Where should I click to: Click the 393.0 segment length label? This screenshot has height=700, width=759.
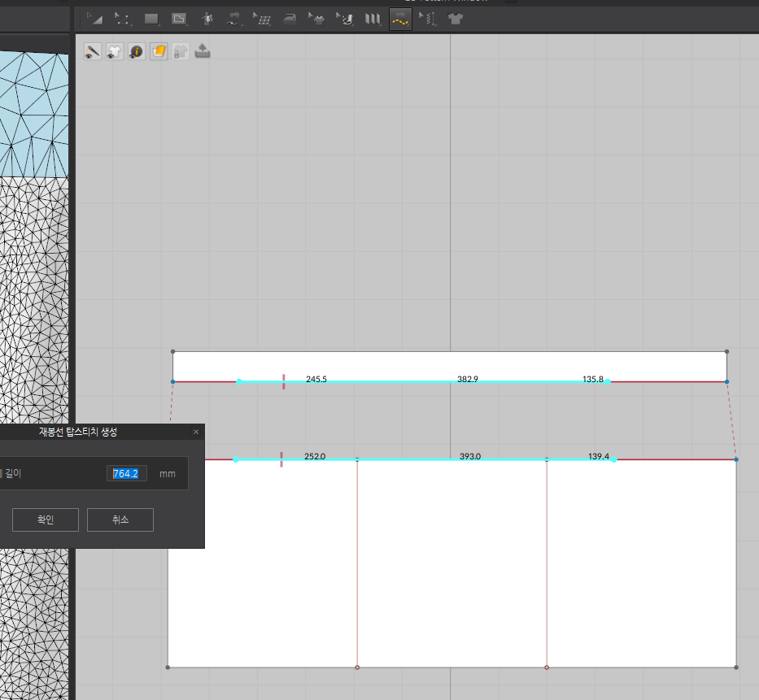(470, 456)
